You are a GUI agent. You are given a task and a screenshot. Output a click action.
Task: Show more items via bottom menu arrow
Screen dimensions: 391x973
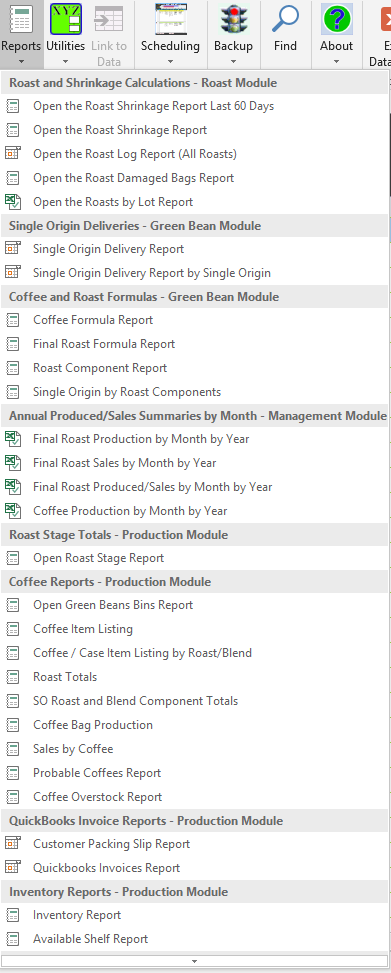pyautogui.click(x=194, y=961)
